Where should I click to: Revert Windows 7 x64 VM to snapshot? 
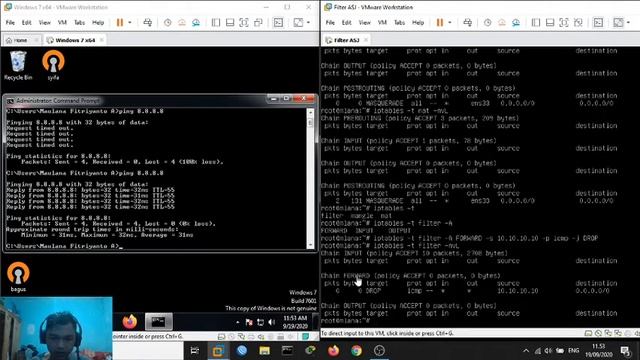coord(182,22)
